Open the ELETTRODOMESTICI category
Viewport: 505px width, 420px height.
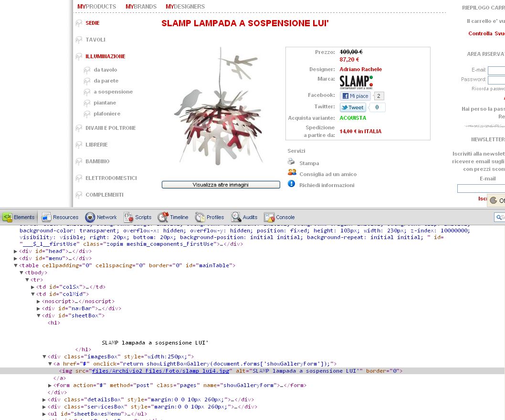pyautogui.click(x=111, y=178)
